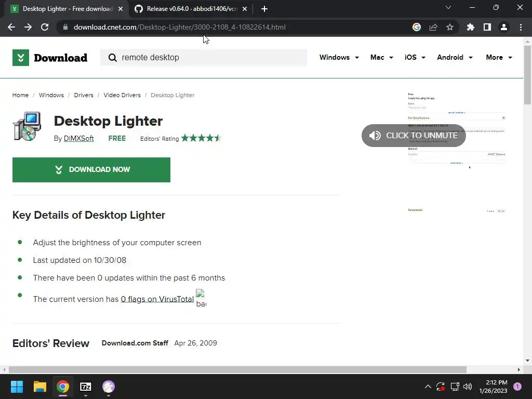This screenshot has width=532, height=399.
Task: Share this page via share icon
Action: tap(433, 27)
